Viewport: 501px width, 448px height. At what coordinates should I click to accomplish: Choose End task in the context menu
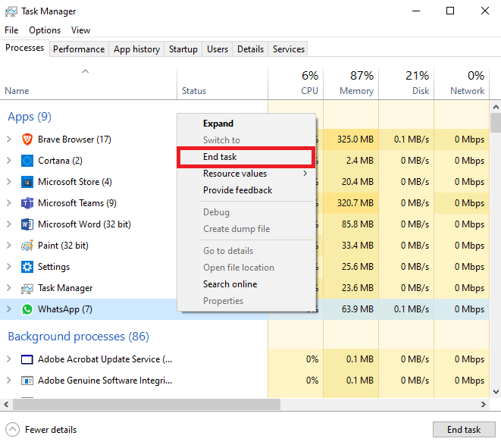click(x=246, y=157)
